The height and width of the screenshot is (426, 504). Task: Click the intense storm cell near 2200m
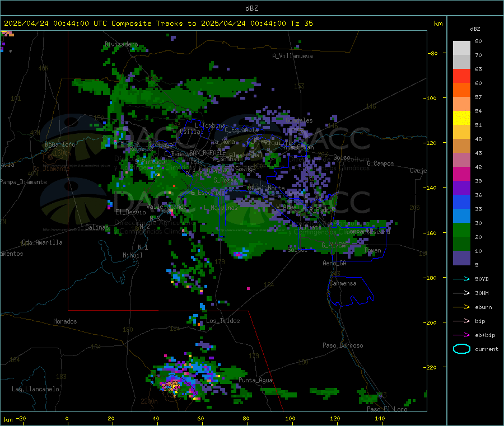point(172,385)
